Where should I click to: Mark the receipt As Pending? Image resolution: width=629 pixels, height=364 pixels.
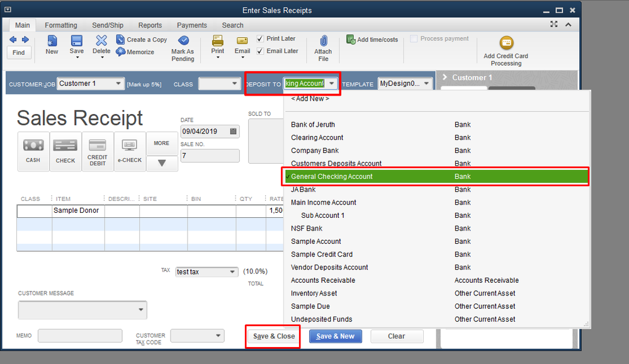[183, 48]
